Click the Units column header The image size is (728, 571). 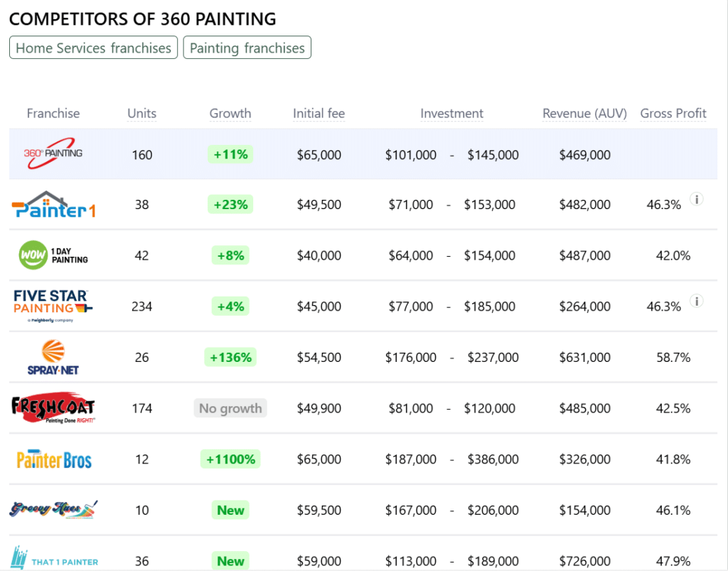(141, 113)
